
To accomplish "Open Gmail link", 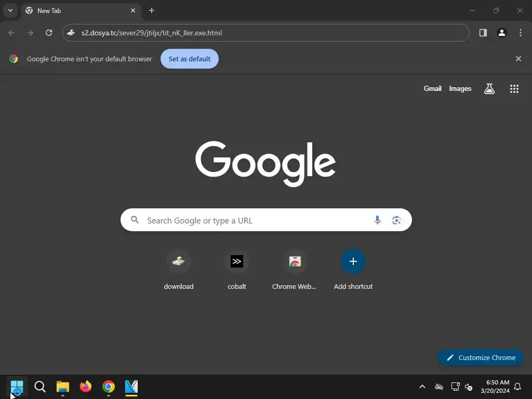I will 433,88.
